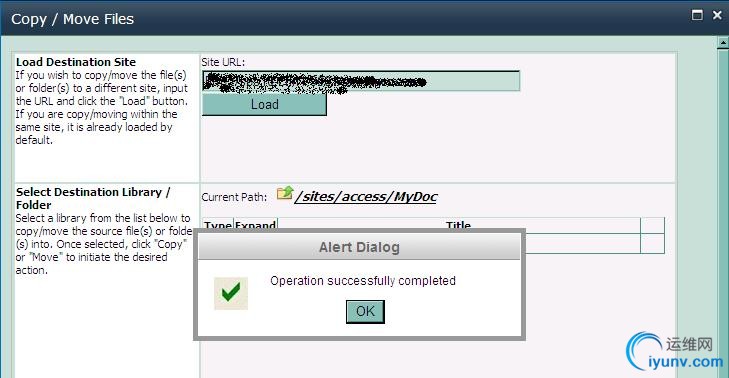
Task: Click the Load button
Action: point(264,104)
